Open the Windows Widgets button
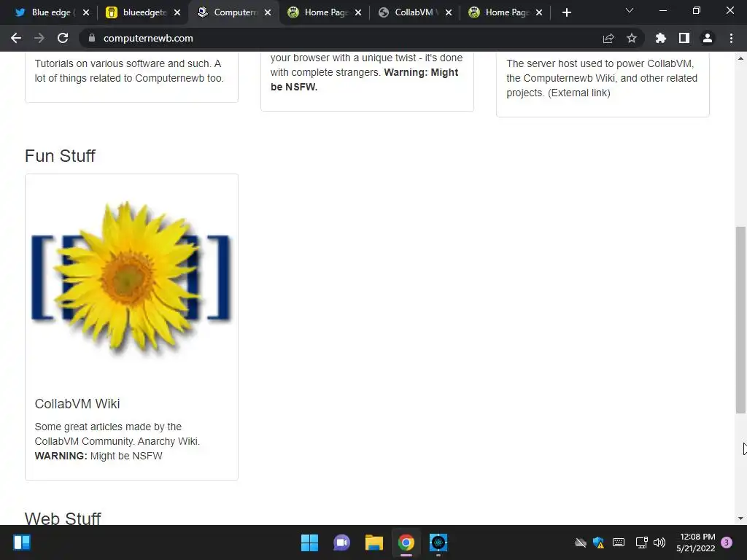The image size is (747, 560). (22, 542)
